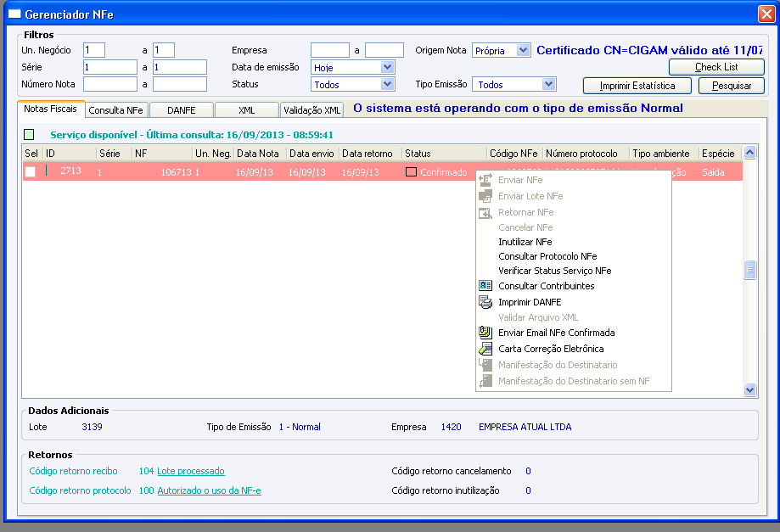Open the XML tab
Screen dimensions: 780x532
(246, 110)
